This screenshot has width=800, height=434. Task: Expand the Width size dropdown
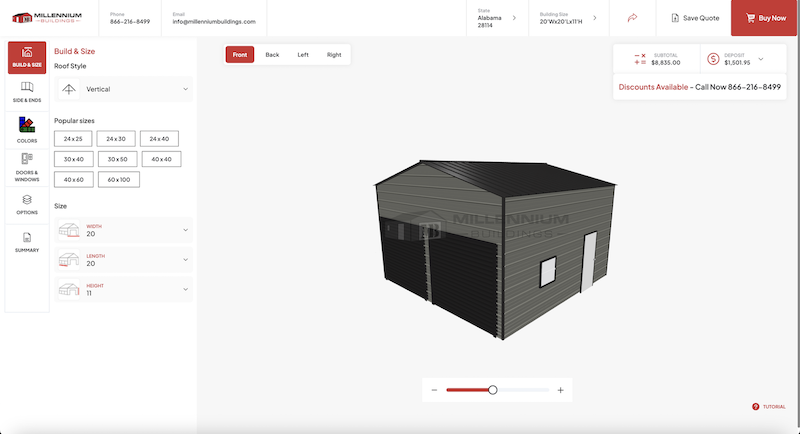pyautogui.click(x=123, y=231)
